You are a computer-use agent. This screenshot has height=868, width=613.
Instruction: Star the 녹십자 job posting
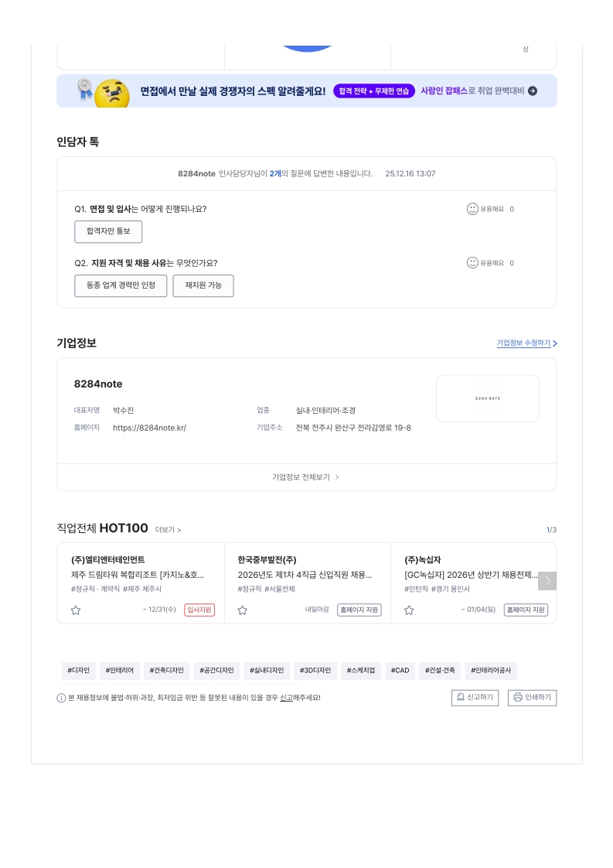[410, 610]
